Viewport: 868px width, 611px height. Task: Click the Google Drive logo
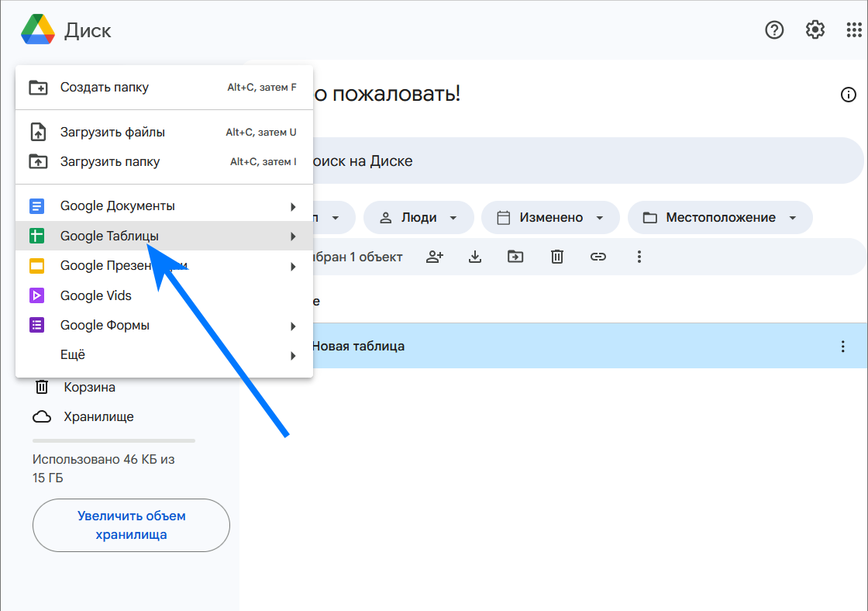point(36,29)
